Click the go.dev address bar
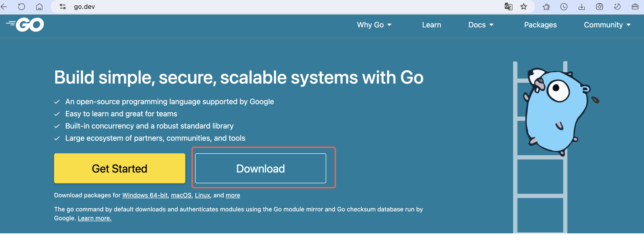 (84, 7)
